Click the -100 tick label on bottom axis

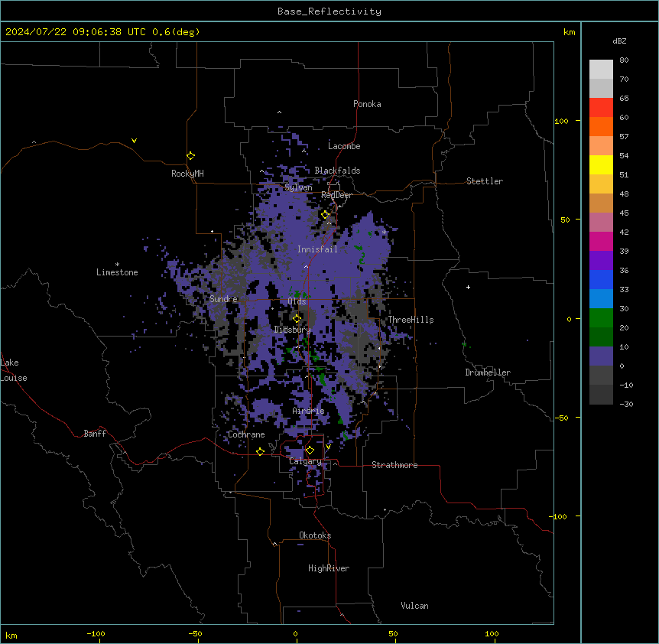click(x=96, y=633)
